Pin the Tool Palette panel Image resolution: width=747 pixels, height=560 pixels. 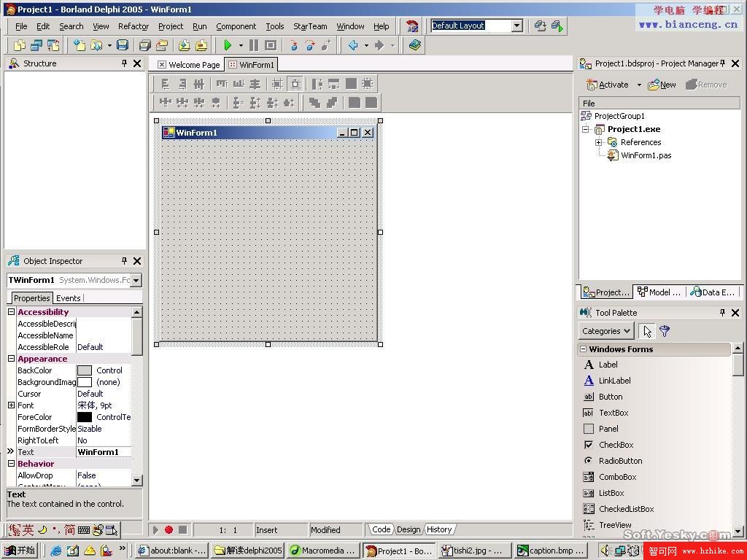[722, 312]
